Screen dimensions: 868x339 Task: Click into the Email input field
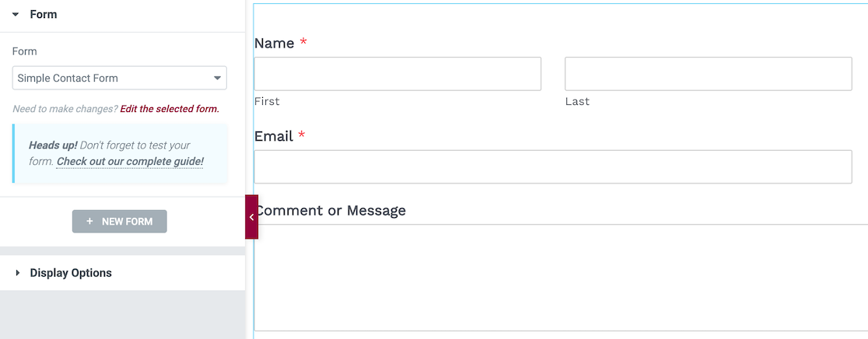tap(553, 166)
